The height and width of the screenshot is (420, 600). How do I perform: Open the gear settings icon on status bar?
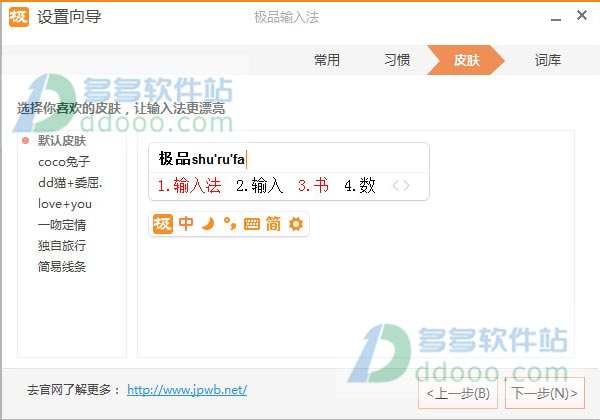pos(296,224)
